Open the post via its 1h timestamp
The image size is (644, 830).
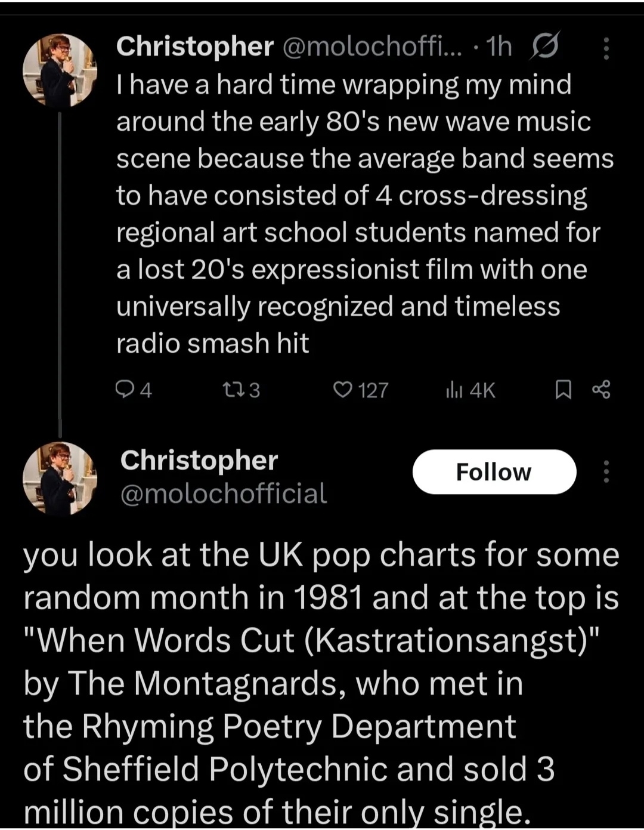tap(499, 47)
